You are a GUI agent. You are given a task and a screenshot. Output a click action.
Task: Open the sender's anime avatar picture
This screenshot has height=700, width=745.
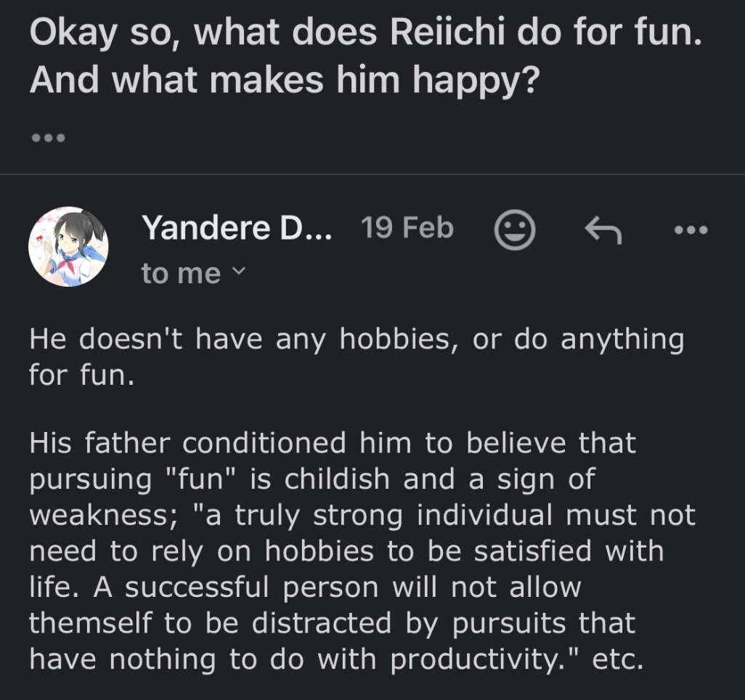[x=68, y=246]
